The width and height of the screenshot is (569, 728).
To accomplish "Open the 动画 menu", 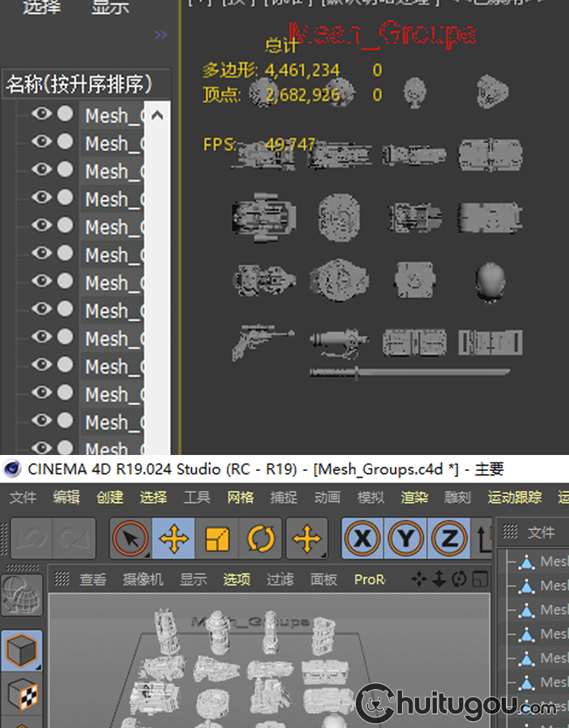I will click(x=327, y=497).
